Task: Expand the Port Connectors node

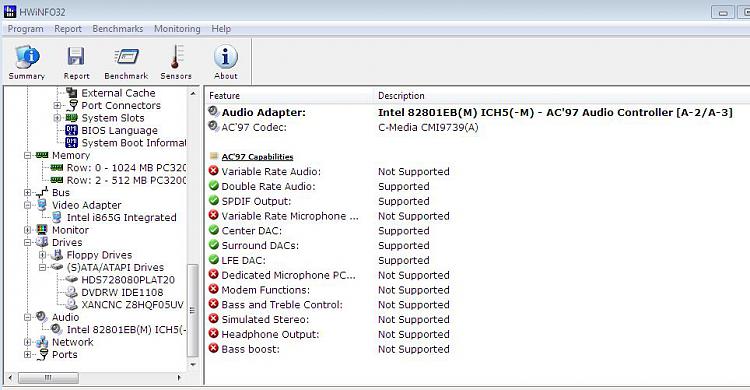Action: pyautogui.click(x=57, y=105)
